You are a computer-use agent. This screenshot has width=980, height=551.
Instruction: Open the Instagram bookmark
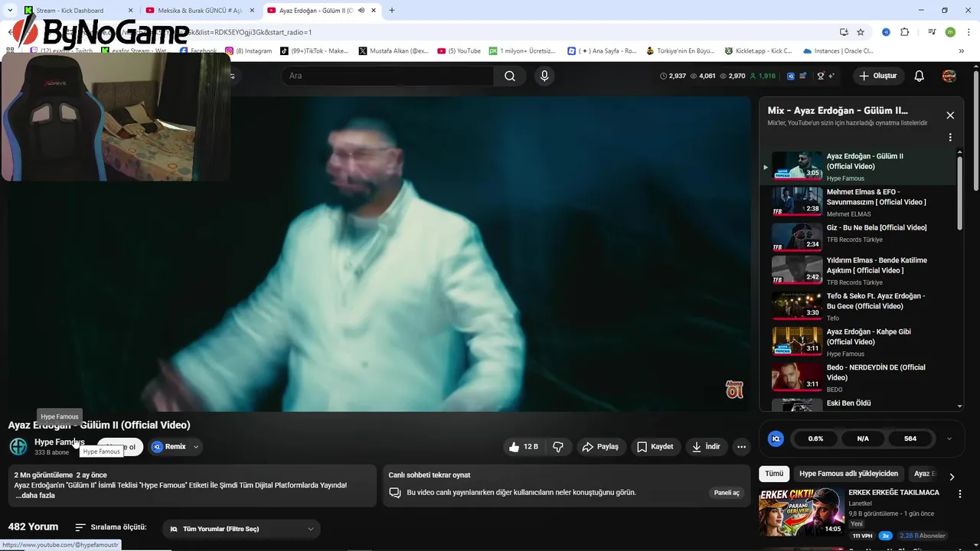coord(249,51)
